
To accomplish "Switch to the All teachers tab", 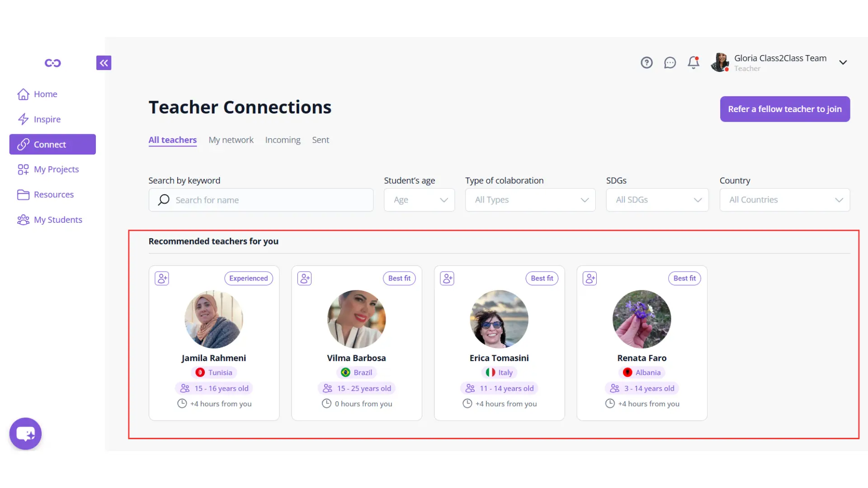I will 173,140.
